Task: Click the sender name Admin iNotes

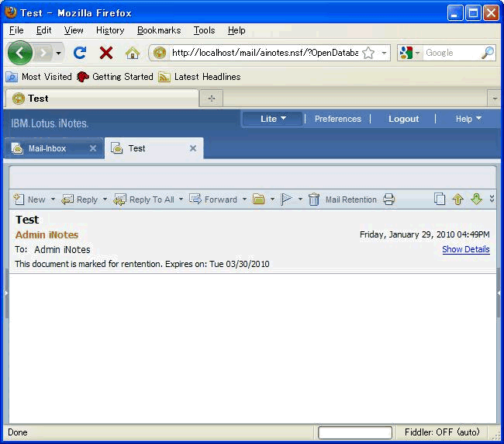Action: [47, 234]
